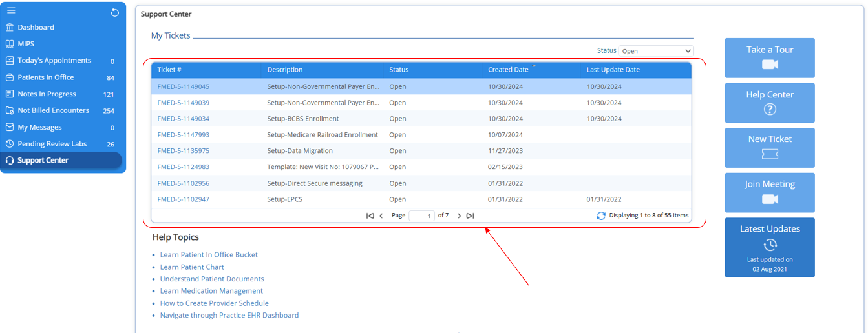The image size is (868, 333).
Task: Open Navigate through Practice EHR Dashboard
Action: tap(229, 316)
